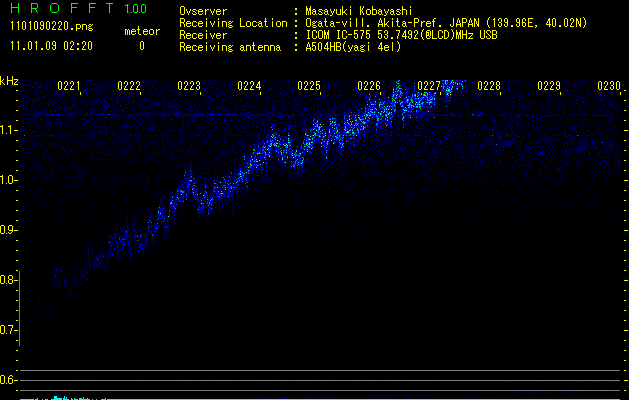Image resolution: width=629 pixels, height=400 pixels.
Task: Click the 0226 time marker
Action: coord(369,86)
